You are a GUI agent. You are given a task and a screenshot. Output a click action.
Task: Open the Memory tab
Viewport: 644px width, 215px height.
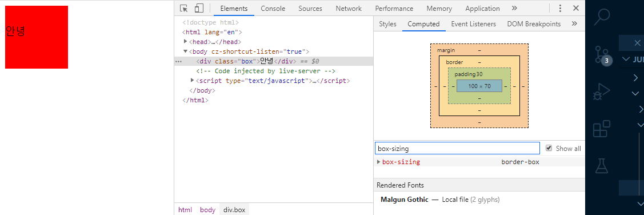click(x=439, y=8)
